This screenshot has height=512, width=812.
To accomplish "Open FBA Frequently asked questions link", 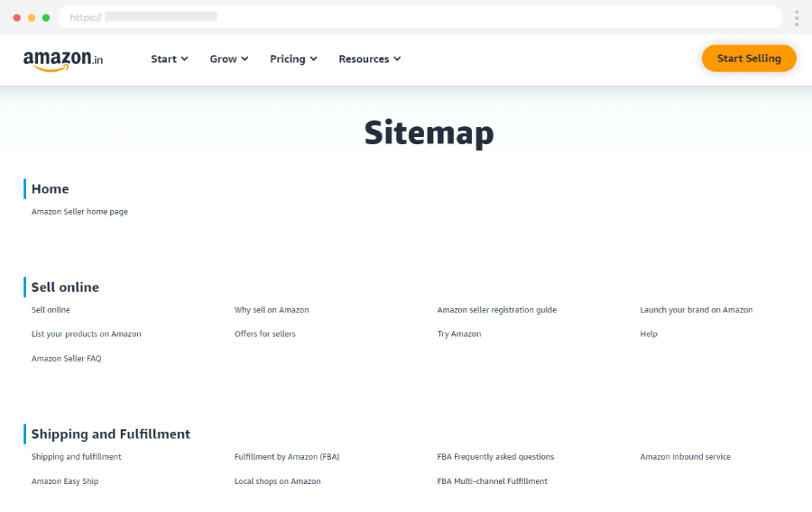I will pos(495,457).
